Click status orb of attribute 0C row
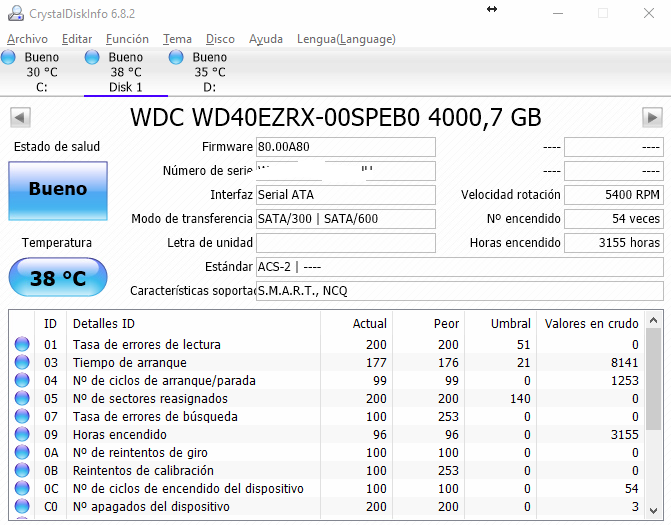The height and width of the screenshot is (525, 671). (22, 488)
